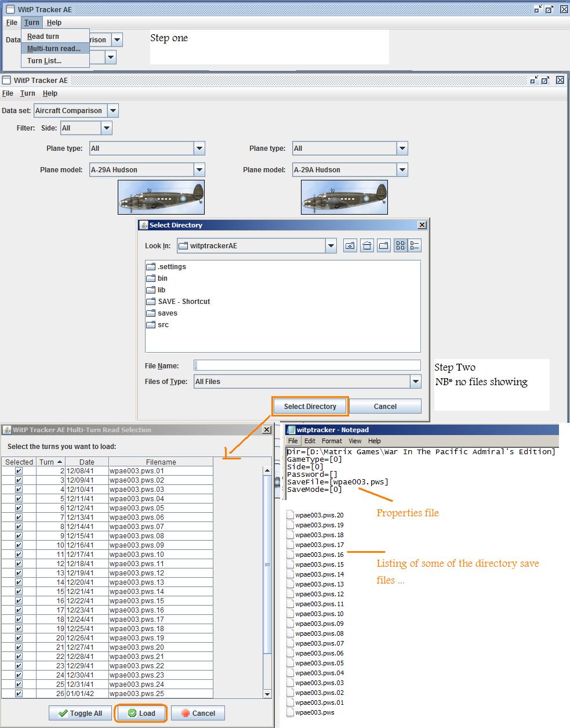Open the src folder
Viewport: 570px width, 728px height.
tap(158, 325)
